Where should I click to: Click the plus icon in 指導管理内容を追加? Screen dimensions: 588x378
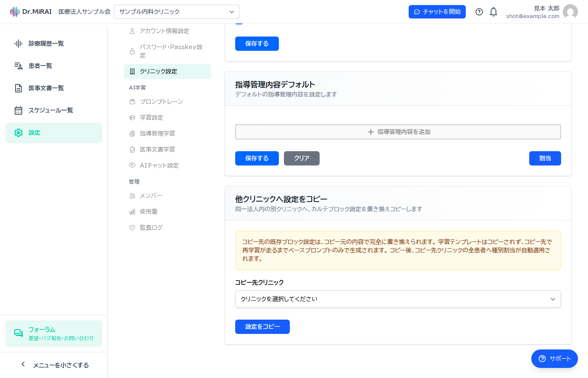click(371, 132)
